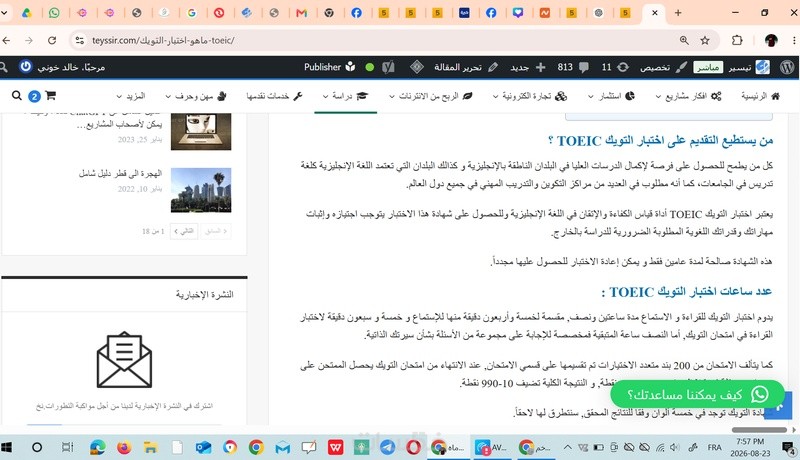Expand the مهن وحرف dropdown menu
800x460 pixels.
195,96
